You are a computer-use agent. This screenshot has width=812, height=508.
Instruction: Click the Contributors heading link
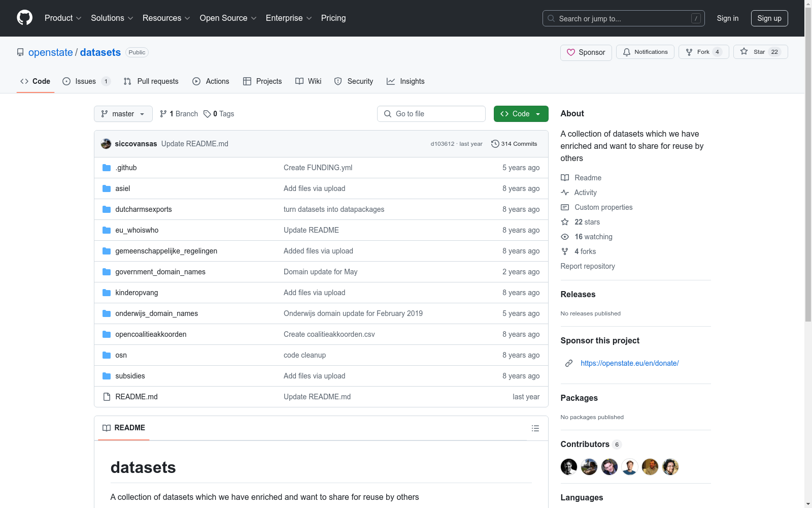(591, 444)
